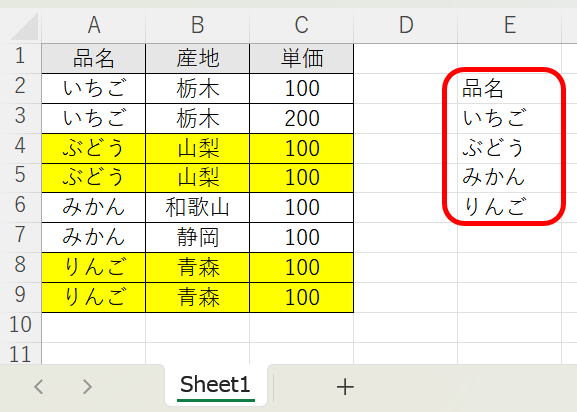
Task: Select column E header
Action: (510, 25)
